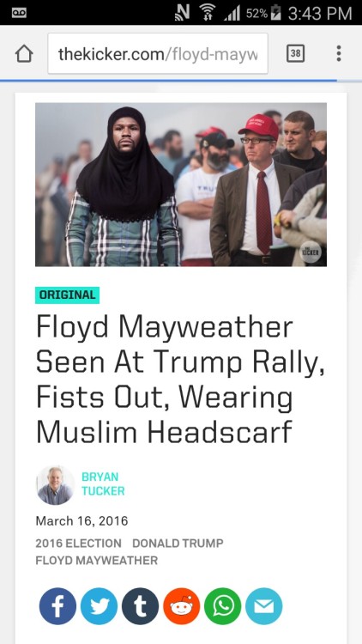Tap the voicemail icon in status bar
Image resolution: width=362 pixels, height=644 pixels.
(19, 13)
